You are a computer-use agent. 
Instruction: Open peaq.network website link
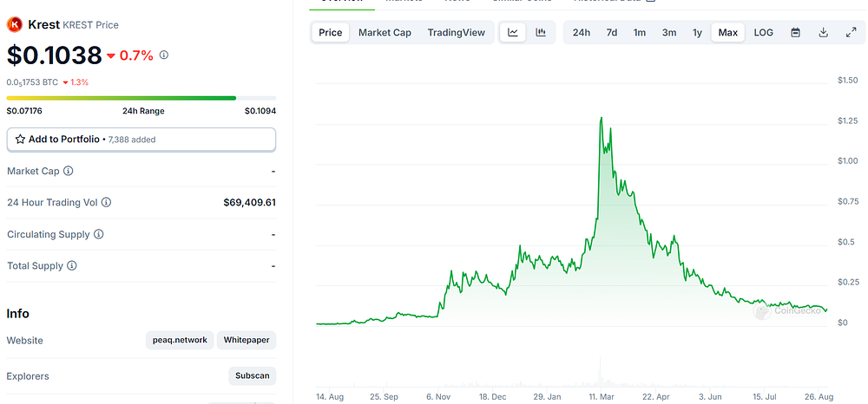(x=180, y=340)
